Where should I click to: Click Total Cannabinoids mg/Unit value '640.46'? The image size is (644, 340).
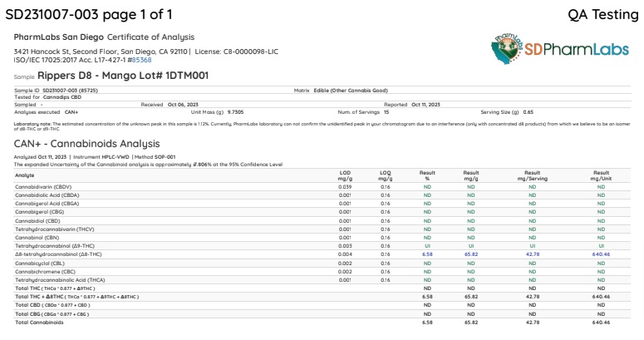pyautogui.click(x=601, y=323)
